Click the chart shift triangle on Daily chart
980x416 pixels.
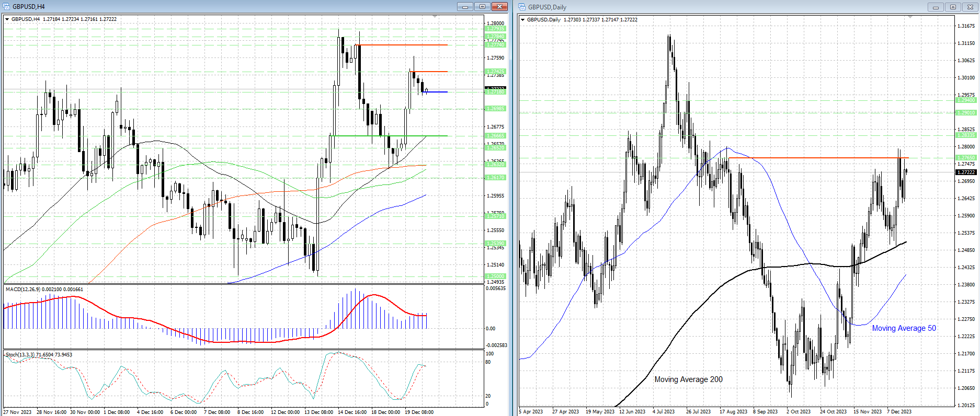pos(910,18)
